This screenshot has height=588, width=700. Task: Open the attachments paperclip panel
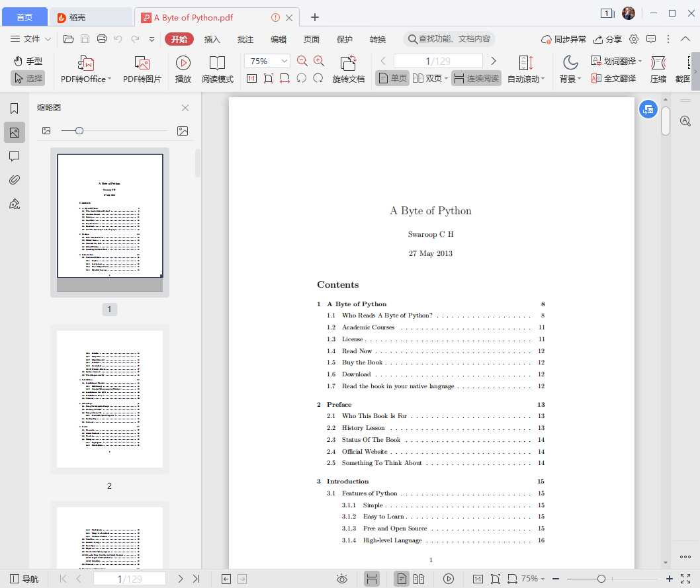pos(15,181)
